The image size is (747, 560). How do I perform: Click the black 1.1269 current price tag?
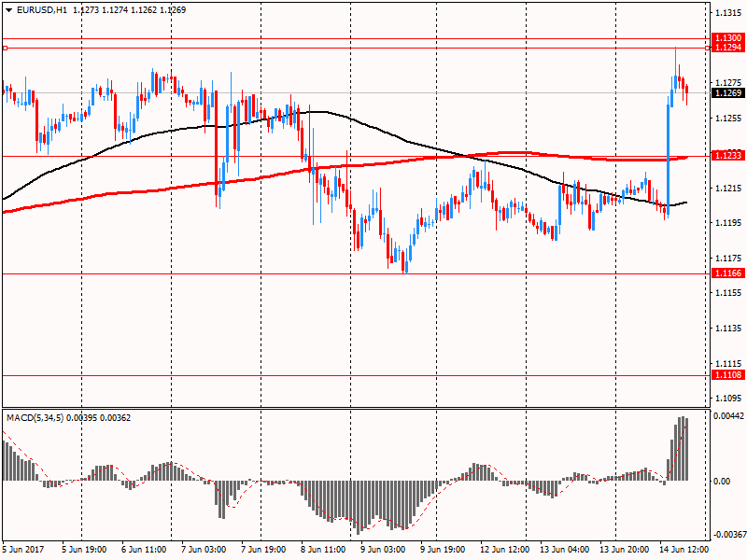[728, 92]
